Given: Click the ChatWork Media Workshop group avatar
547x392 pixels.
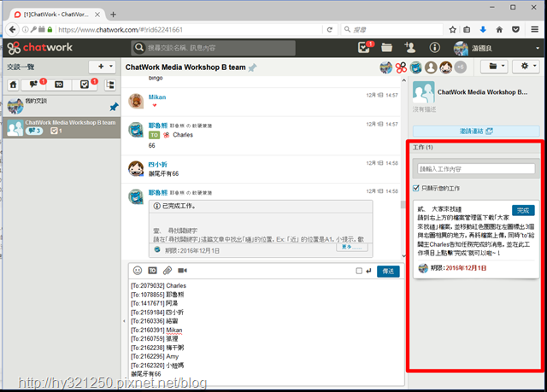Looking at the screenshot, I should click(424, 92).
